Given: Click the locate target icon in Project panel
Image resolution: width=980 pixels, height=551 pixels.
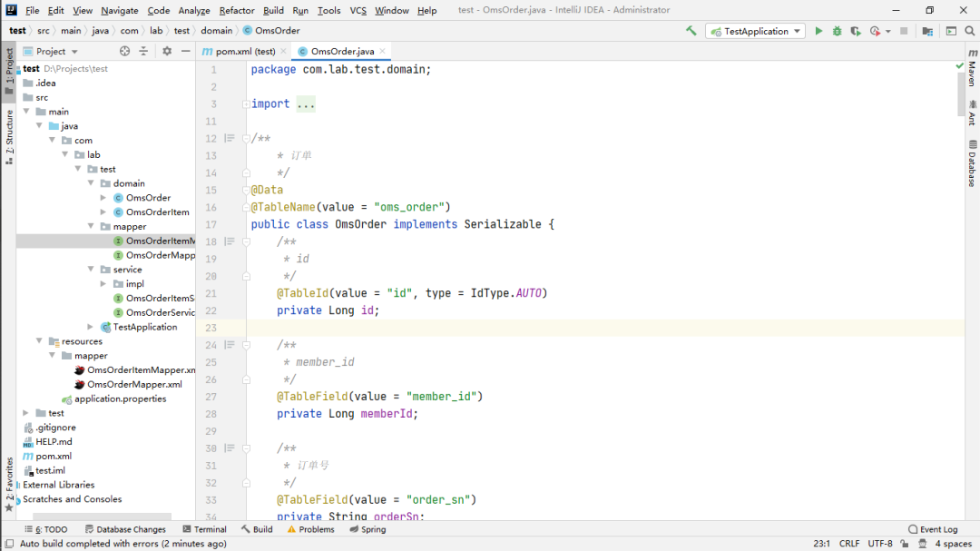Looking at the screenshot, I should point(125,52).
